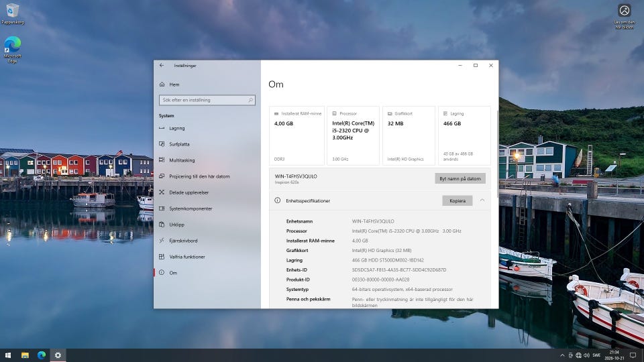Click the Fjärrskrivbord icon
Screen dimensions: 644x362
(x=162, y=241)
